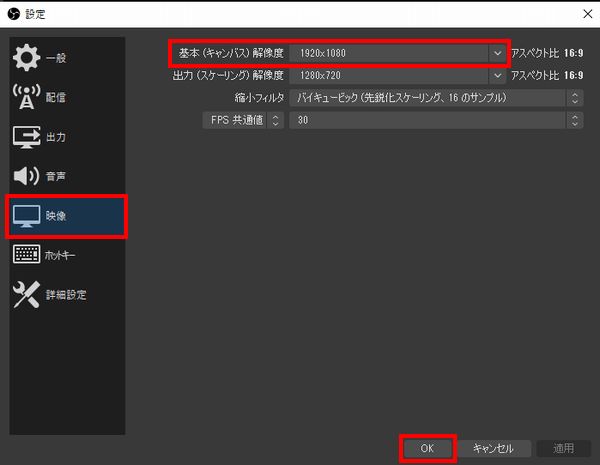Change the FPS 共通値 type selector
The width and height of the screenshot is (600, 465).
pos(243,120)
